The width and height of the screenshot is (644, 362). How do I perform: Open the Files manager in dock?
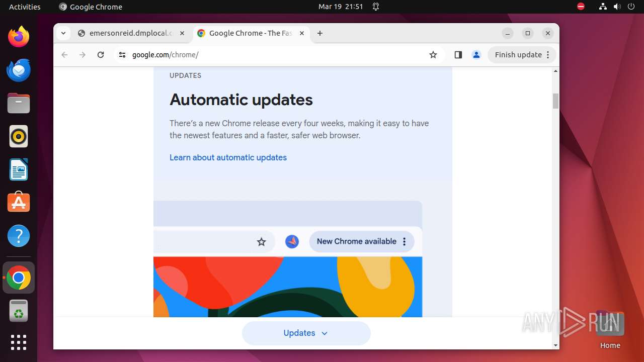click(x=19, y=103)
